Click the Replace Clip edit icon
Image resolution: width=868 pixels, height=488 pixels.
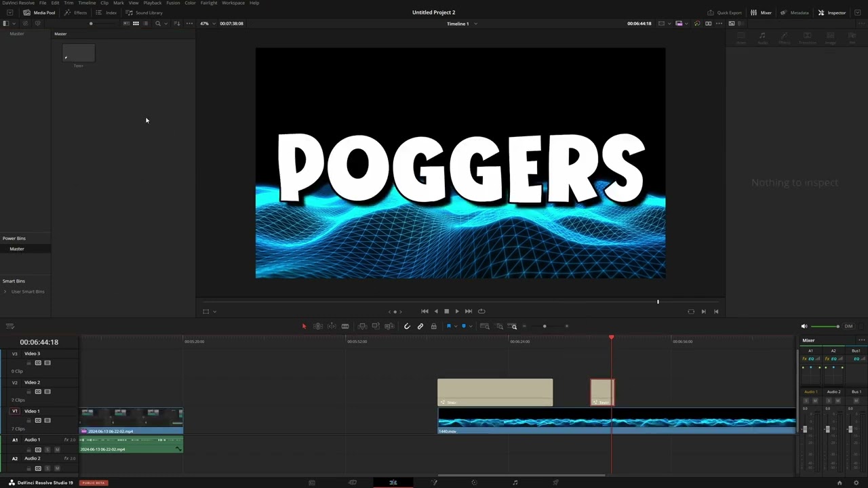(x=389, y=326)
